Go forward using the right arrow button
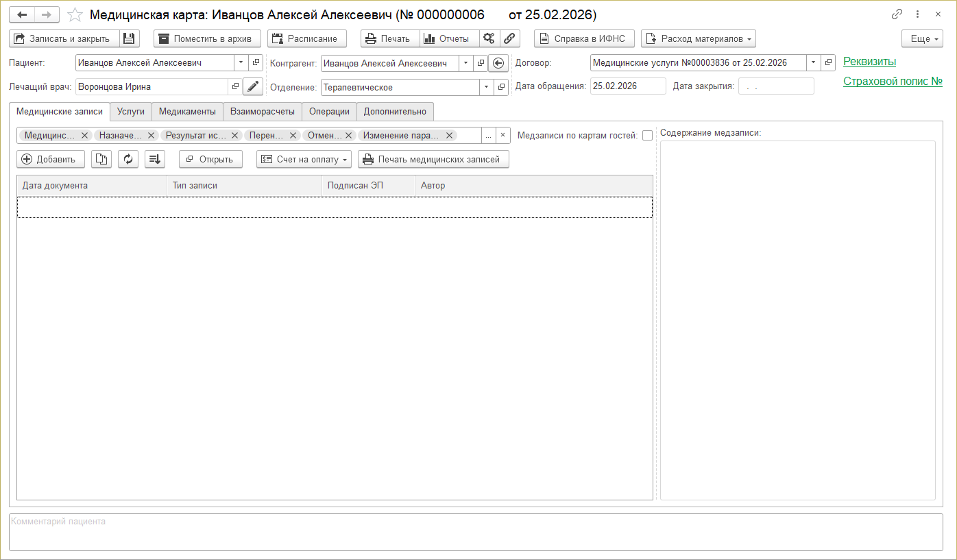 [47, 14]
